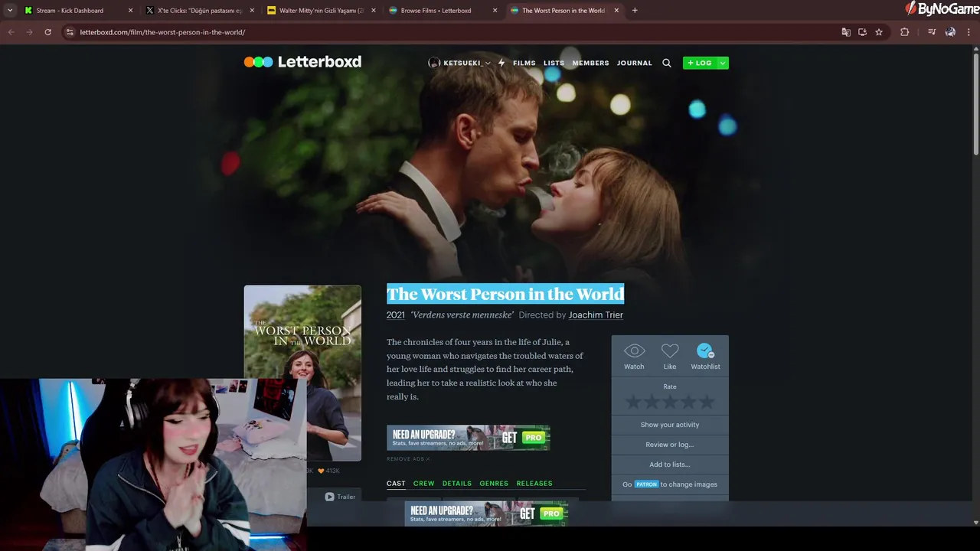Open the tab search dropdown arrow
The height and width of the screenshot is (551, 980).
click(10, 11)
